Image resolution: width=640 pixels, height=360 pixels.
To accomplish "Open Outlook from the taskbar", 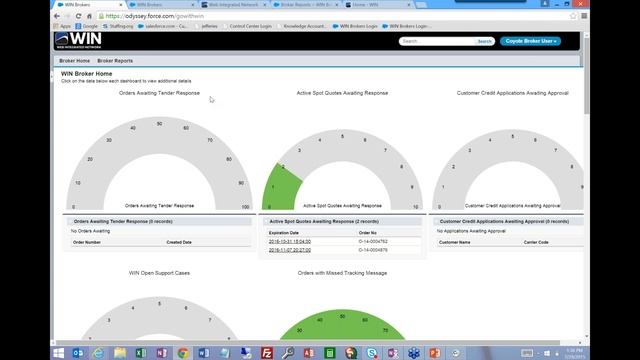I will [78, 353].
